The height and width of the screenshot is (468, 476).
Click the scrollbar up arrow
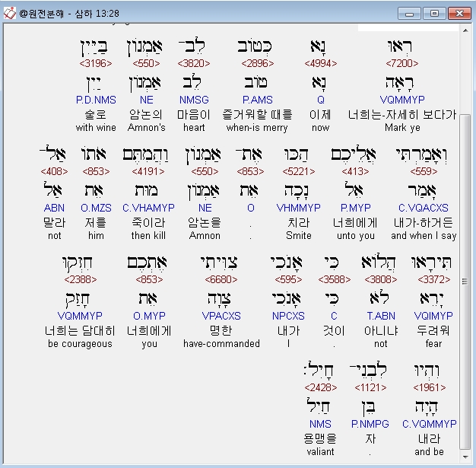click(465, 30)
